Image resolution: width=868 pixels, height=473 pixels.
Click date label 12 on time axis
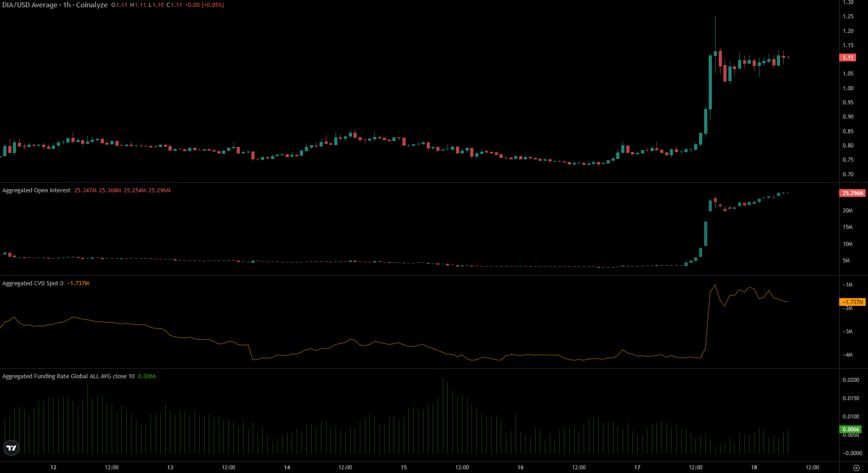pos(54,468)
